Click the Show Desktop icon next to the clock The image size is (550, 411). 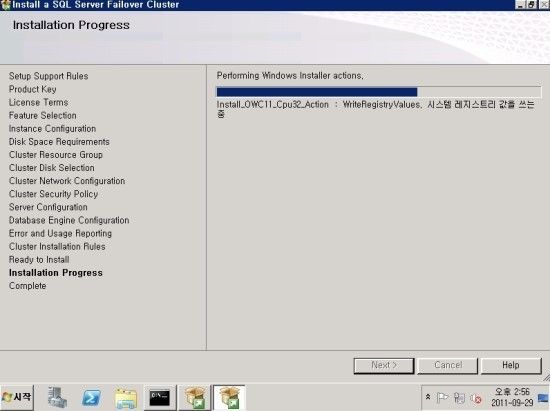[544, 398]
